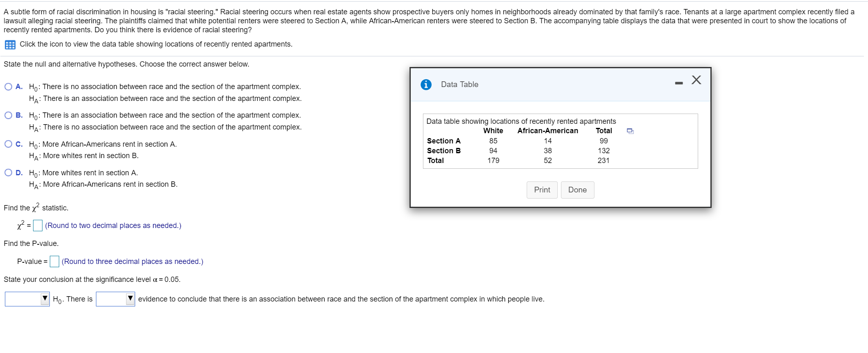Click the grand total value 231
The width and height of the screenshot is (868, 353).
(603, 161)
